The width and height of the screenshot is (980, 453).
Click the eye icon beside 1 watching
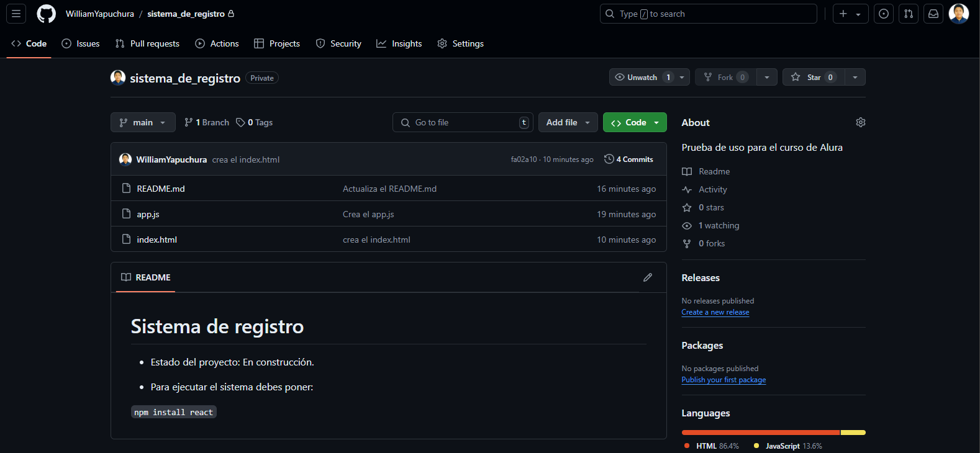687,225
